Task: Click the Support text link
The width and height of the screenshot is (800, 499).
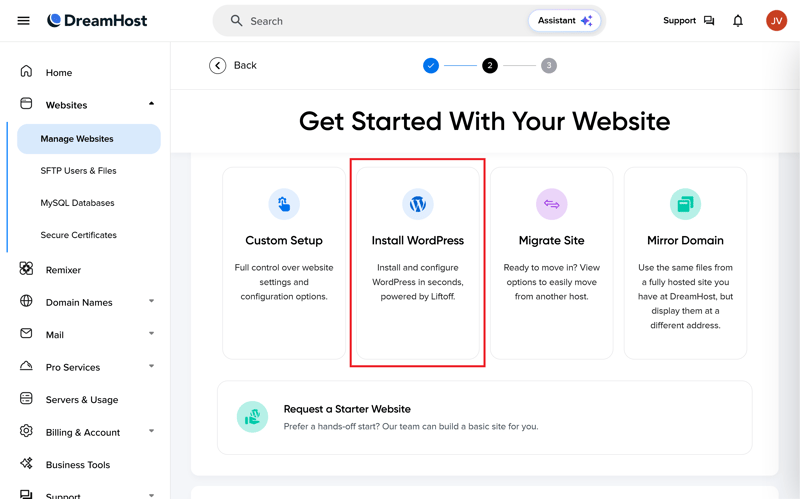Action: [x=679, y=20]
